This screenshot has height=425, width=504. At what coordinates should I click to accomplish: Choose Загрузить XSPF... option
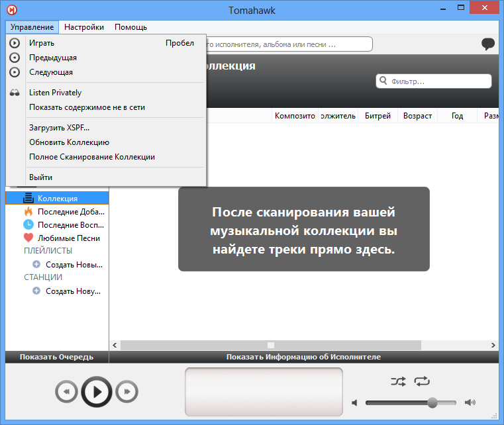[106, 128]
